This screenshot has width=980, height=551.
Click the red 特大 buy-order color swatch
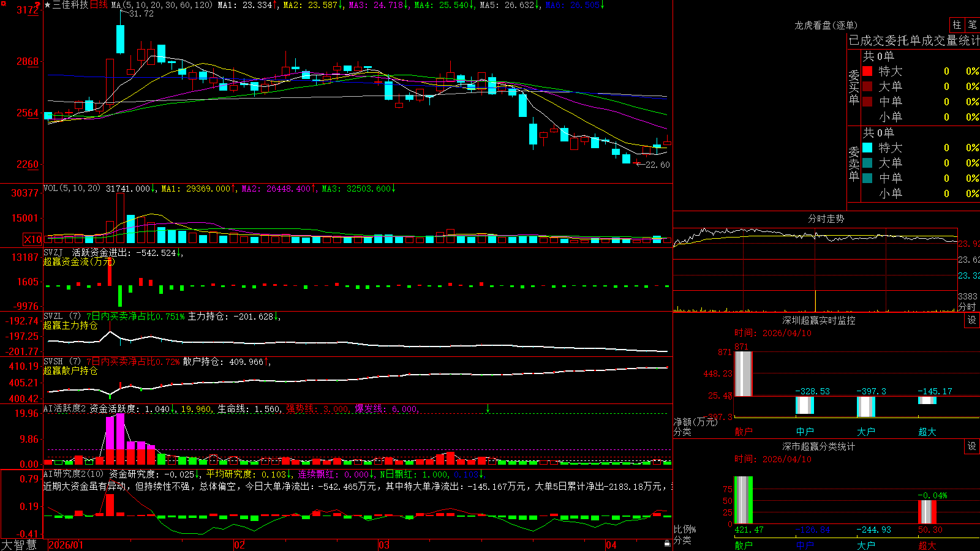pyautogui.click(x=867, y=71)
